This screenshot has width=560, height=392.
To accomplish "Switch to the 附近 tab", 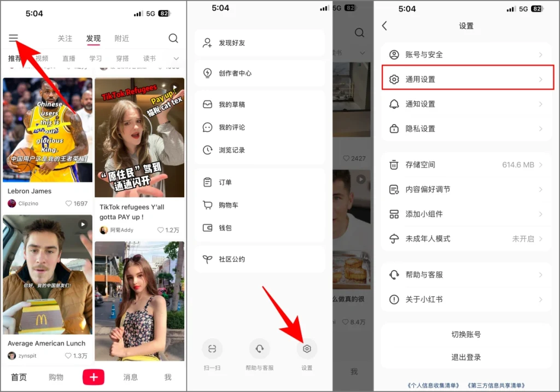I will pyautogui.click(x=122, y=38).
